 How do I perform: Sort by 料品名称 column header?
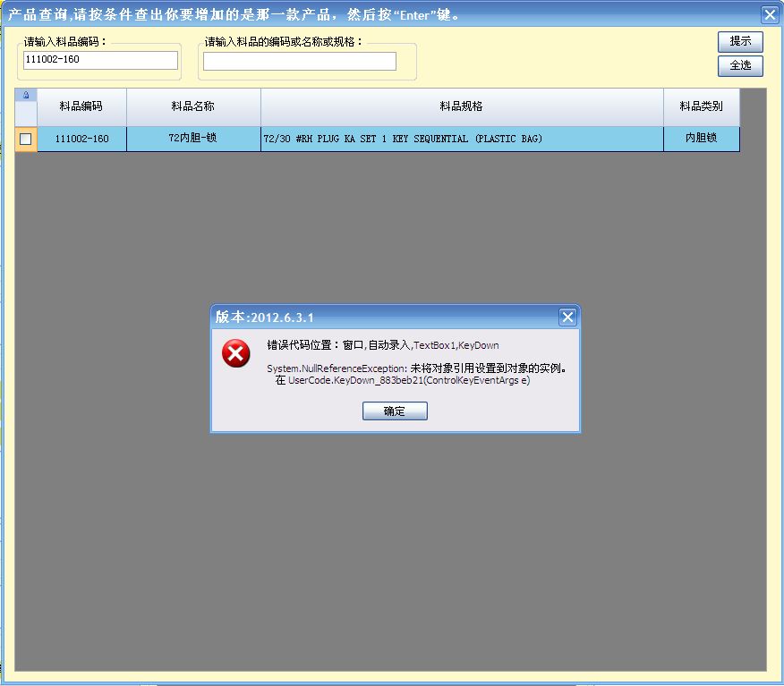(x=193, y=106)
